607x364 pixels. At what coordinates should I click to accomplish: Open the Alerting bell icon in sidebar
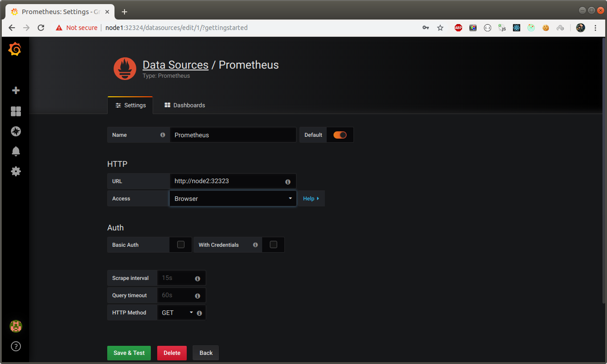(16, 151)
